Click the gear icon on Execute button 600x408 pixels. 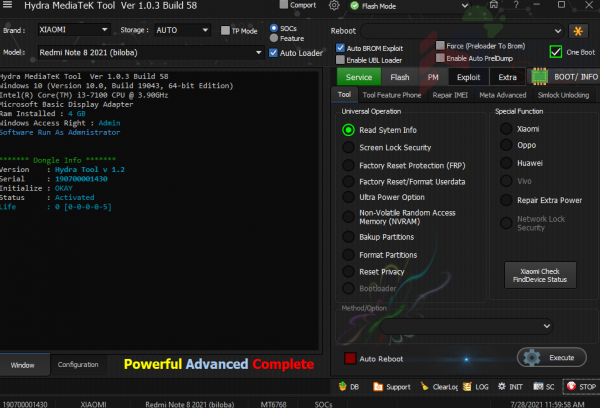tap(532, 357)
